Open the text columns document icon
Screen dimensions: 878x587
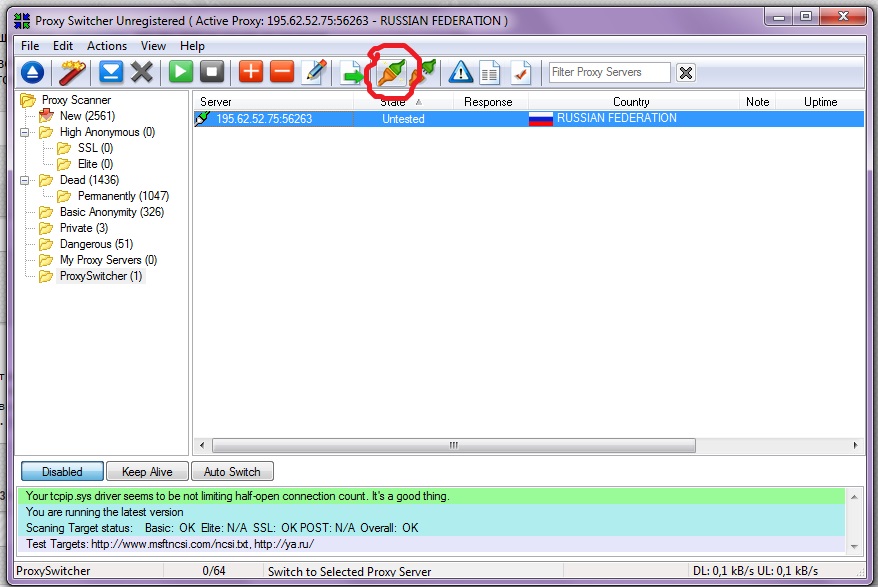pyautogui.click(x=489, y=72)
